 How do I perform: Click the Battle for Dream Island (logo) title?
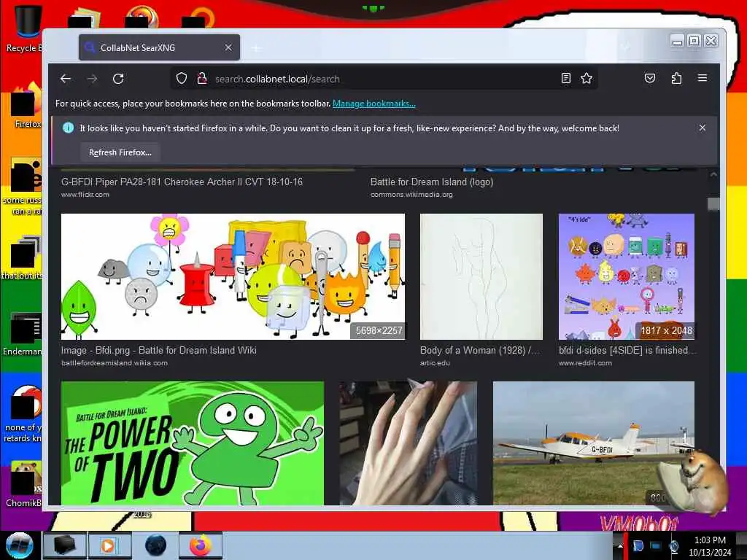(x=432, y=182)
